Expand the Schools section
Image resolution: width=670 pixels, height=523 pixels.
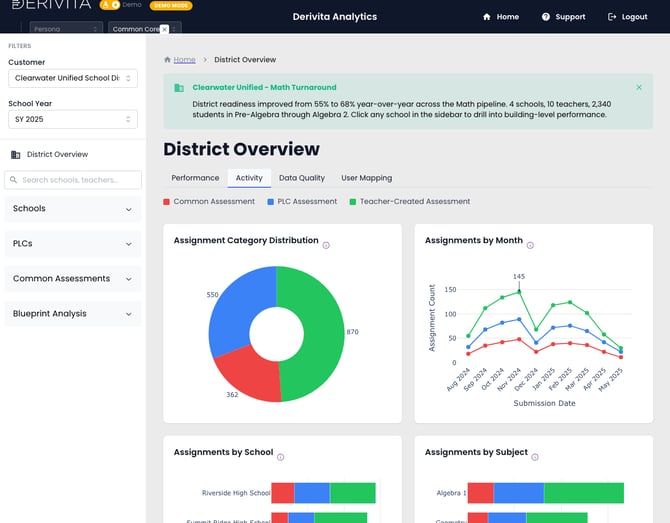point(73,209)
